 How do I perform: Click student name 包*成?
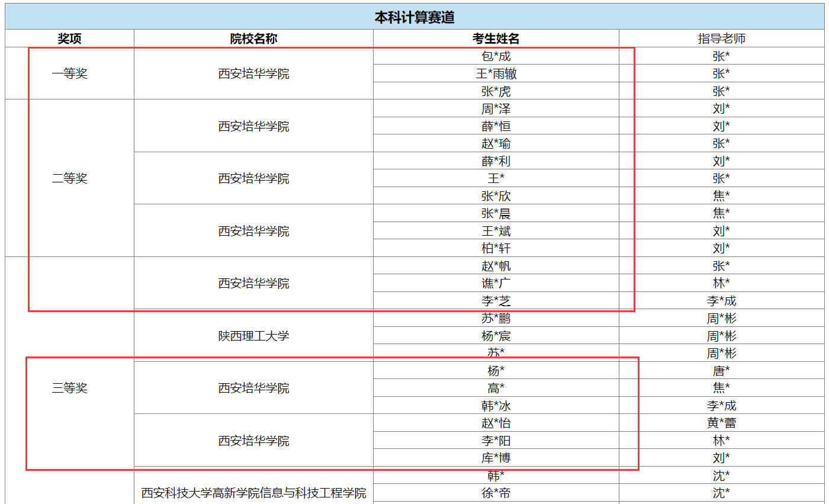tap(496, 56)
